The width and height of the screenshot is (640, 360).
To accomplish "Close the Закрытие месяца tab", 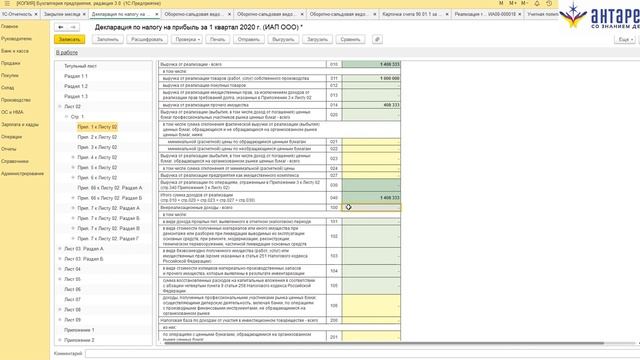I will pyautogui.click(x=84, y=14).
